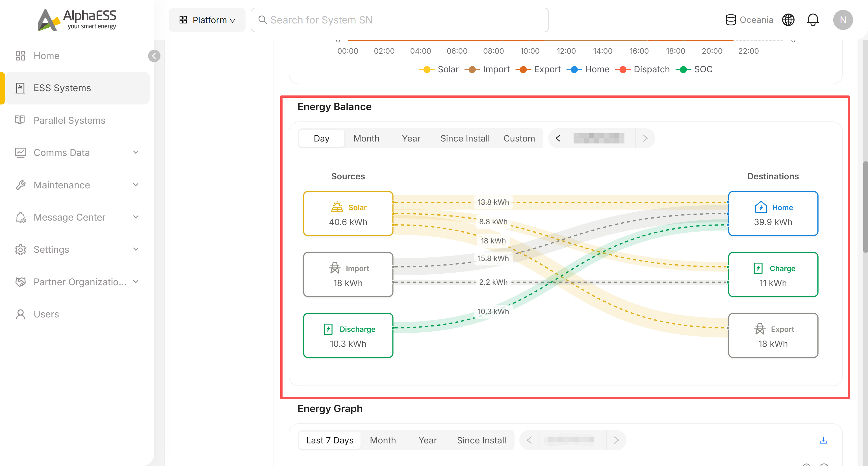Expand the Message Center menu
Image resolution: width=868 pixels, height=466 pixels.
77,217
